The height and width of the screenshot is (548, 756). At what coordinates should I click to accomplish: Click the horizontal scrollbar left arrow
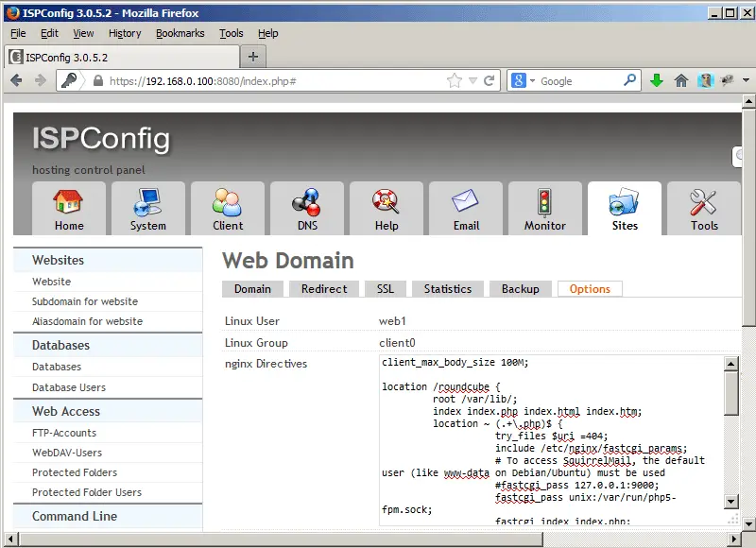coord(10,539)
